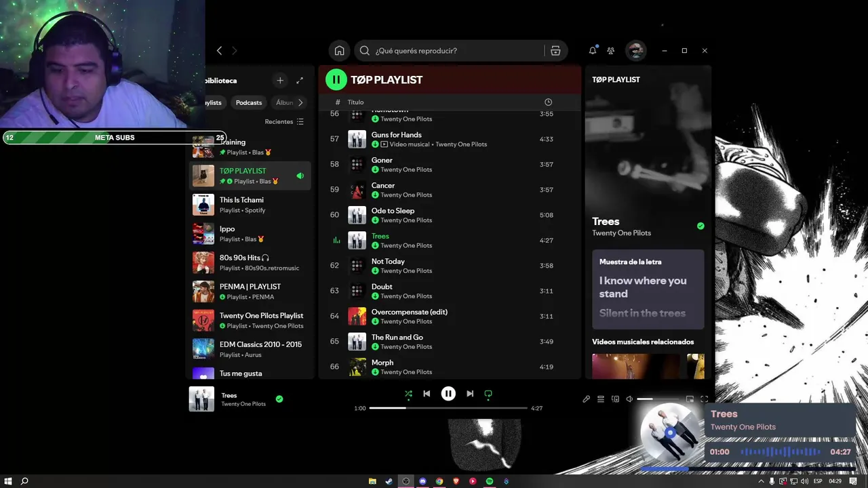Open EDM Classics 2010 - 2015 playlist
This screenshot has width=868, height=488.
(250, 349)
